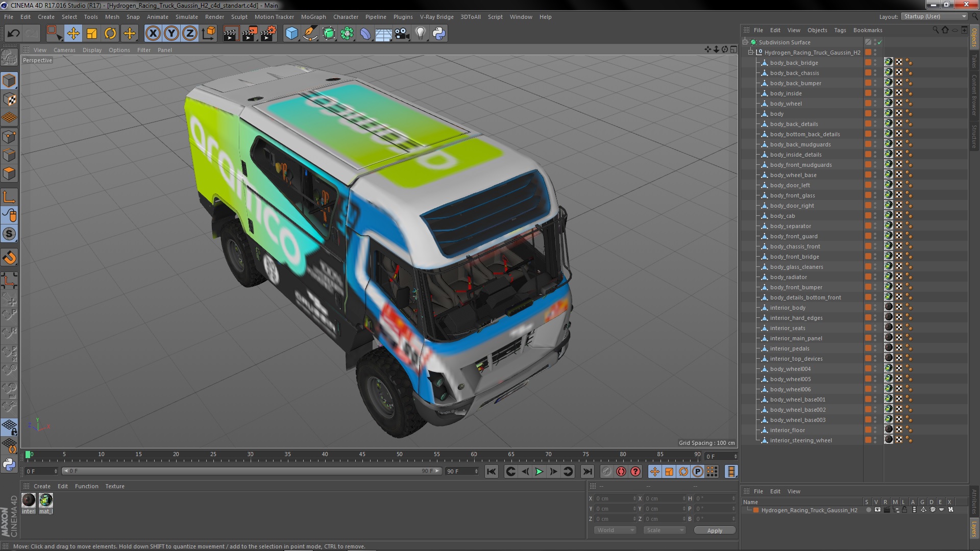980x551 pixels.
Task: Open the Deformer objects icon
Action: click(365, 34)
